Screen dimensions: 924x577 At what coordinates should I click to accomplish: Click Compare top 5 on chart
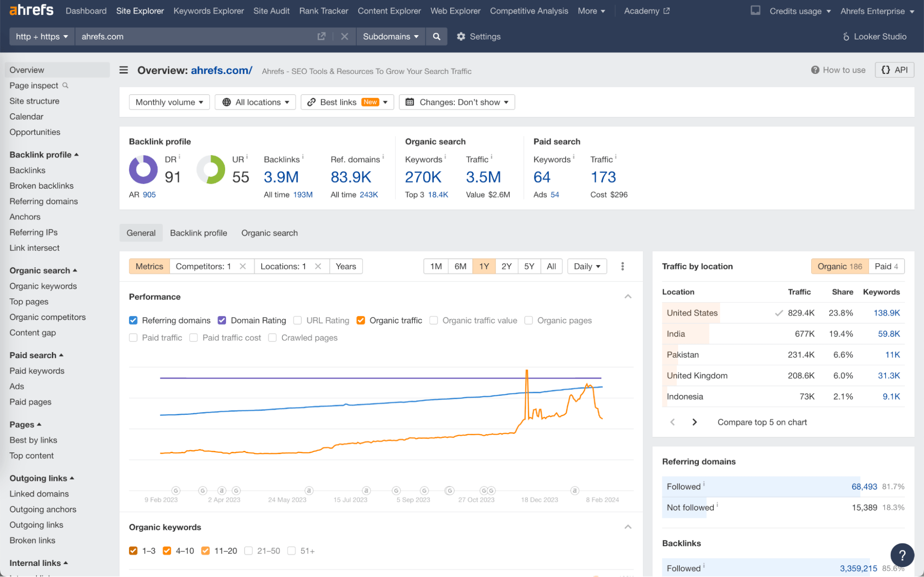pyautogui.click(x=762, y=422)
